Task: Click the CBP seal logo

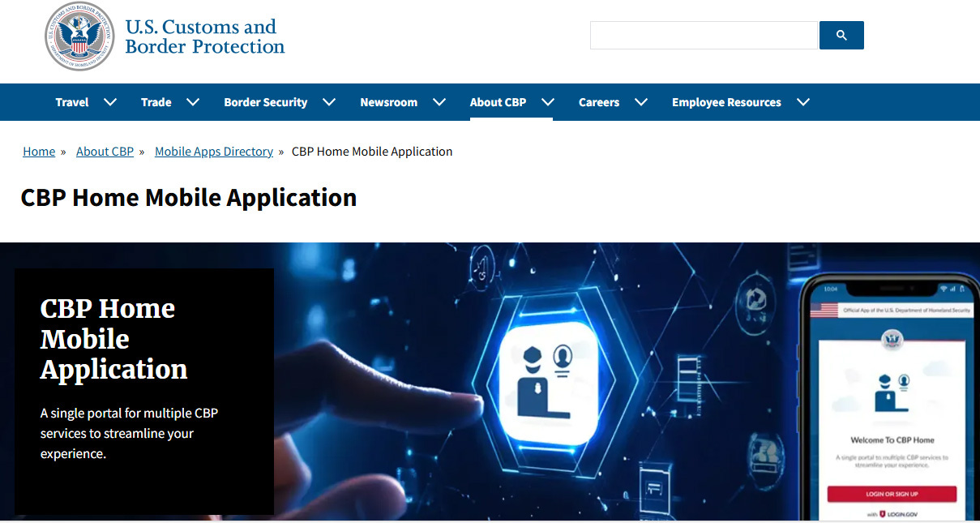Action: pos(79,36)
